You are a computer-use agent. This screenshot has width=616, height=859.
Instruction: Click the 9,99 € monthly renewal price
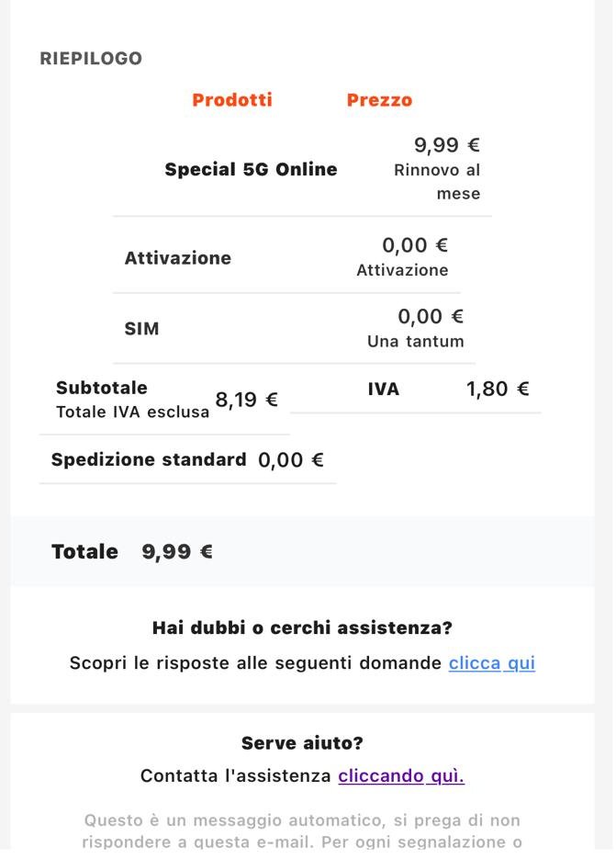click(x=447, y=145)
